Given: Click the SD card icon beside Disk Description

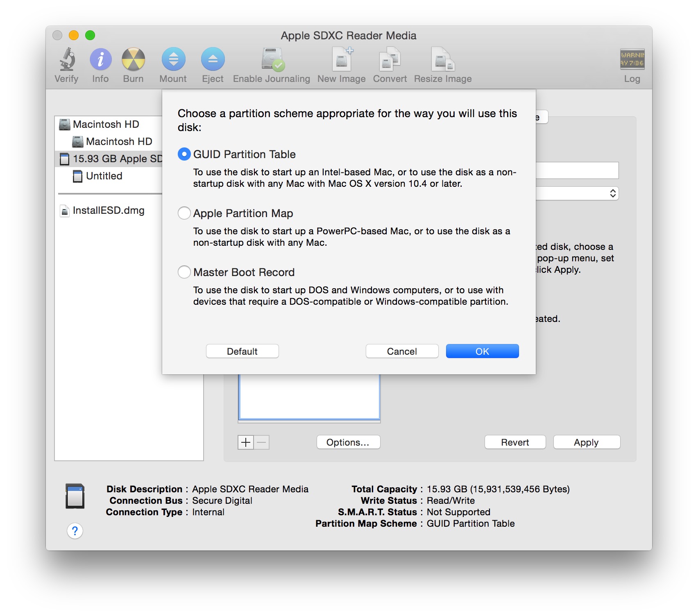Looking at the screenshot, I should 75,496.
